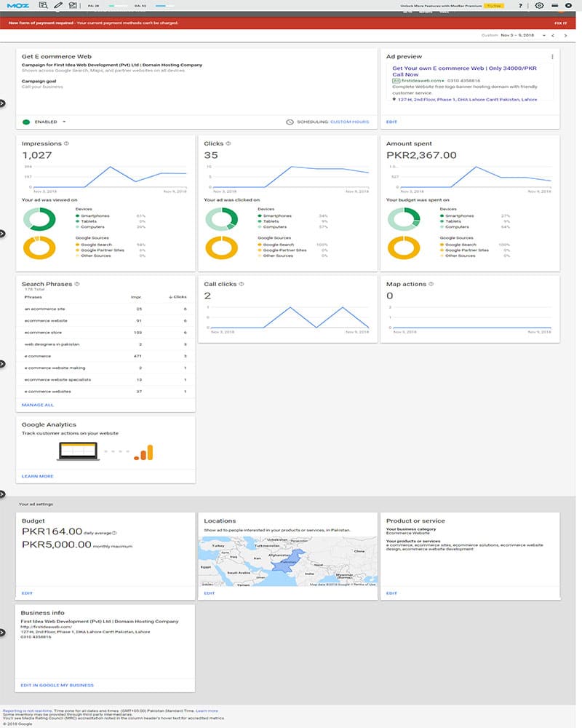Screen dimensions: 582x728
Task: Close the MozBar with round X icon
Action: coord(568,6)
